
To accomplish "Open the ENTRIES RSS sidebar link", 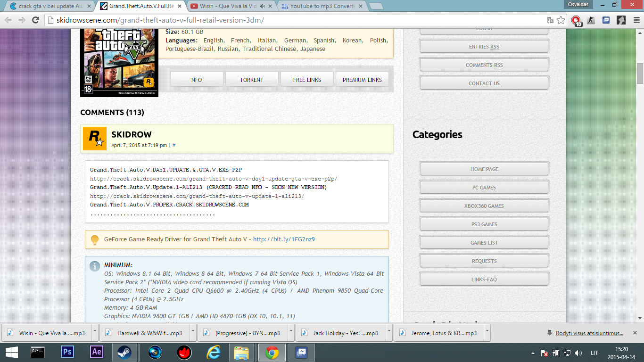I will coord(484,47).
